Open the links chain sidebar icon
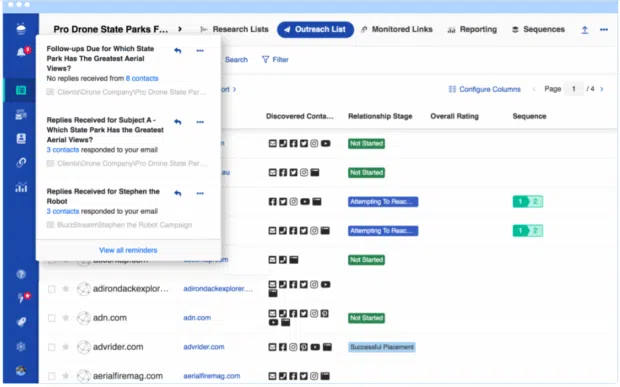620x387 pixels. [21, 162]
